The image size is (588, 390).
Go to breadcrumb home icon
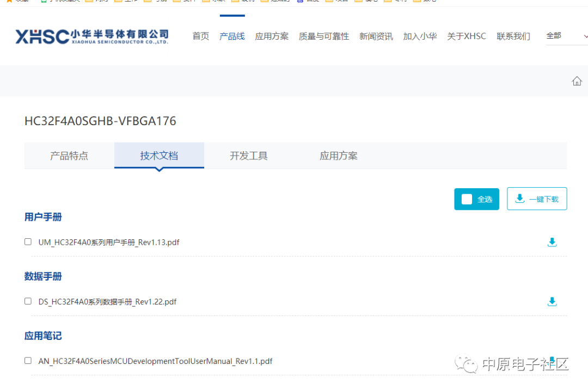(x=577, y=81)
